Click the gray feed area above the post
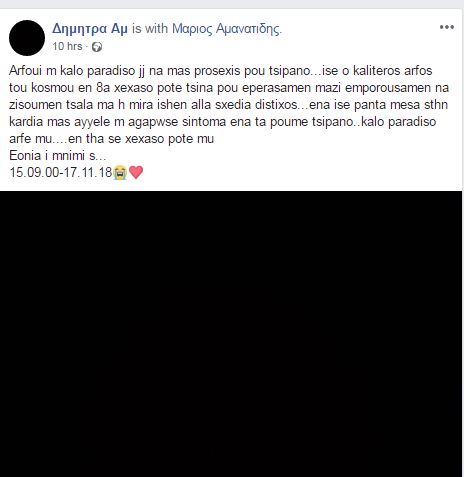464x477 pixels. tap(232, 4)
